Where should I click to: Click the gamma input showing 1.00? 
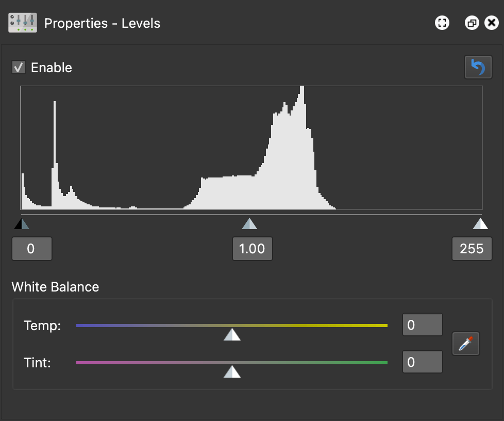tap(253, 249)
